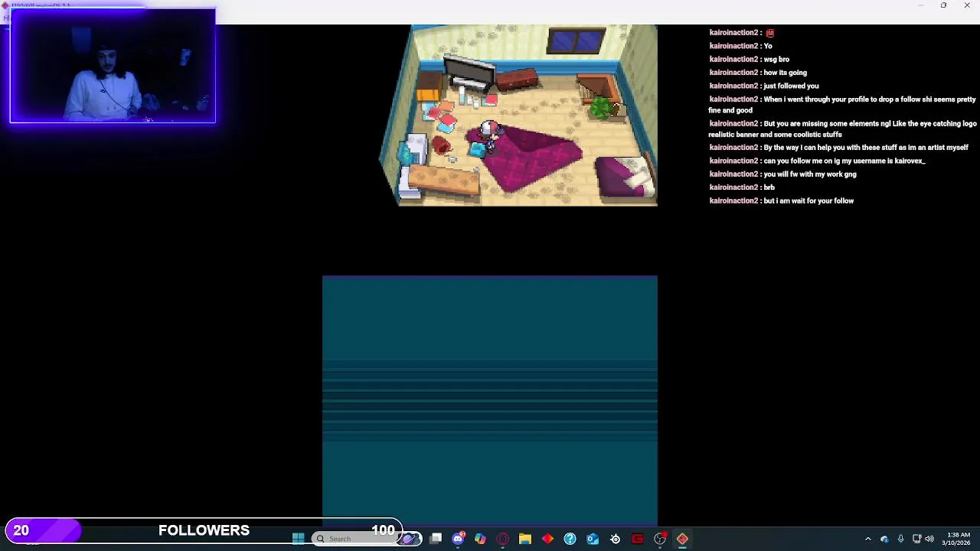The height and width of the screenshot is (551, 980).
Task: Open SteelSeries app from the taskbar
Action: click(615, 539)
